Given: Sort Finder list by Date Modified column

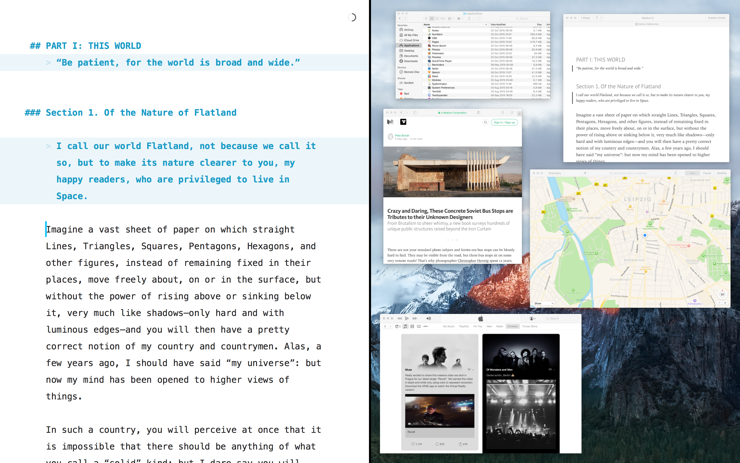Looking at the screenshot, I should coord(505,24).
